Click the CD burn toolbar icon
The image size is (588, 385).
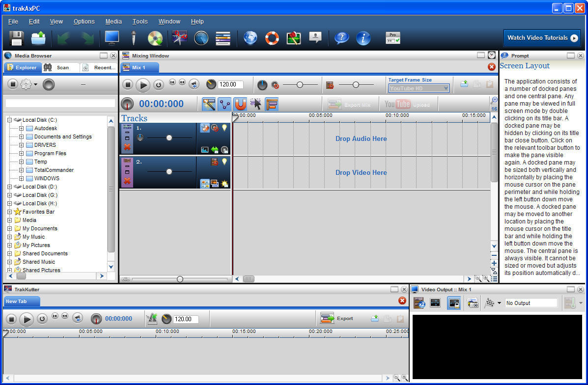(155, 38)
